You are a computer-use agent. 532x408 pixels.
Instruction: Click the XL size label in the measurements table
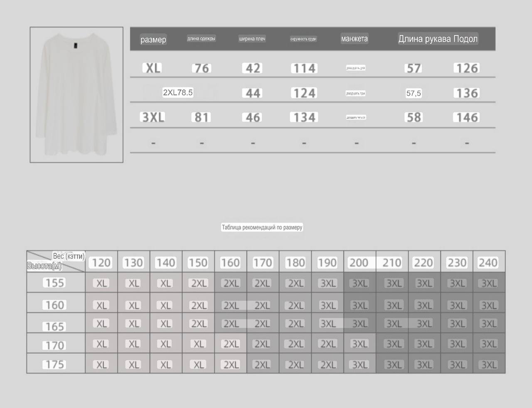point(152,68)
